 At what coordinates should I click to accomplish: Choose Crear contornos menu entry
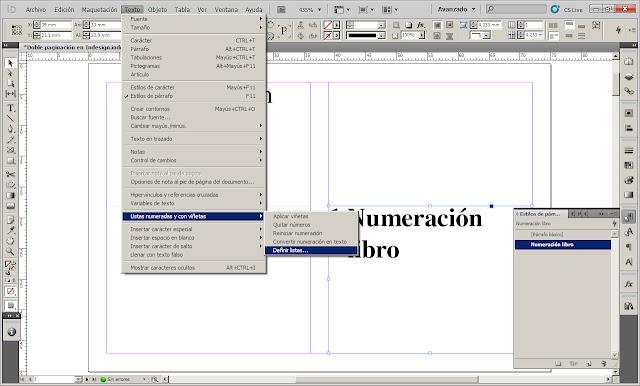(x=194, y=109)
